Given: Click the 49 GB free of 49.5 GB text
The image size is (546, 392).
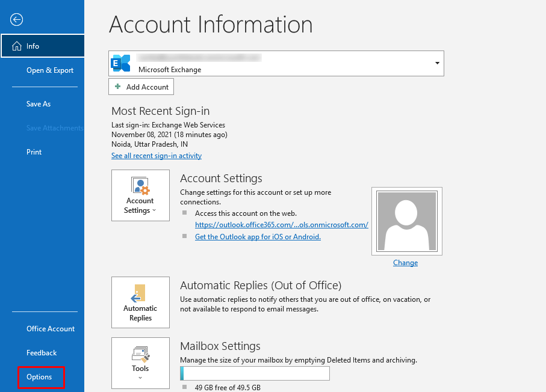Looking at the screenshot, I should (x=228, y=387).
